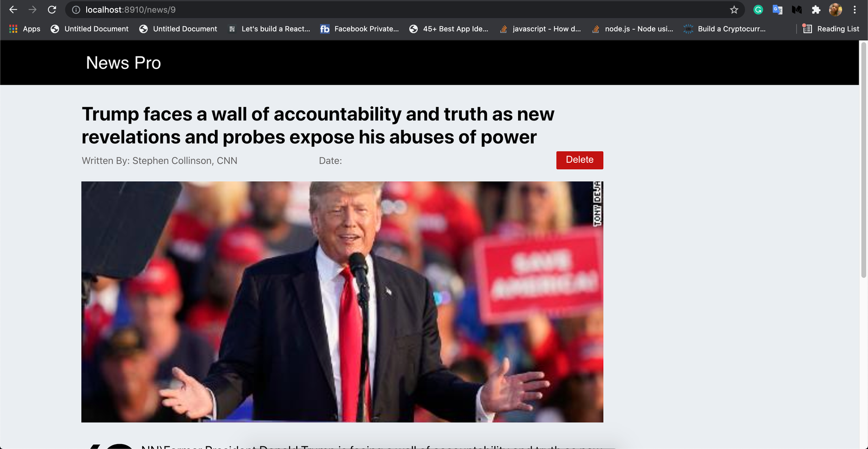Open the 'Build a Cryptocurr...' bookmark
Image resolution: width=868 pixels, height=449 pixels.
tap(725, 29)
